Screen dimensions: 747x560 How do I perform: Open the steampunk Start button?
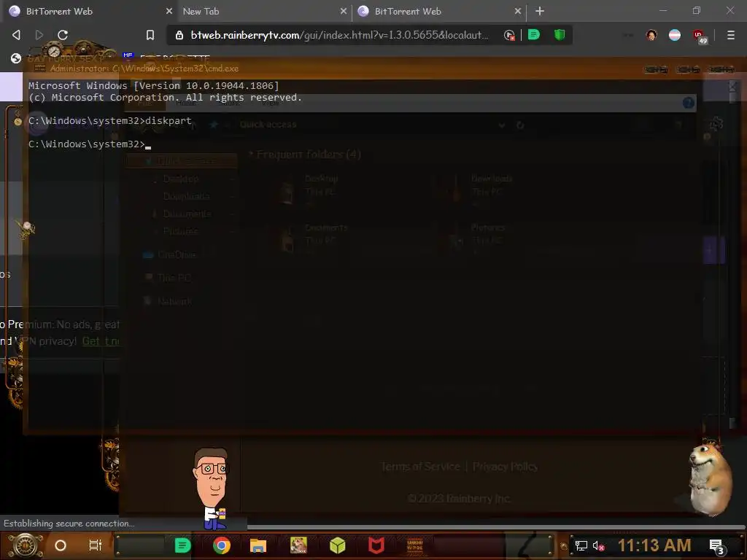pos(25,545)
